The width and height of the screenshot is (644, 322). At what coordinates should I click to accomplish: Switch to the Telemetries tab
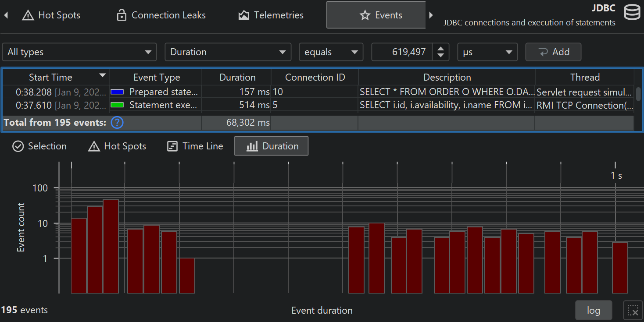[271, 15]
